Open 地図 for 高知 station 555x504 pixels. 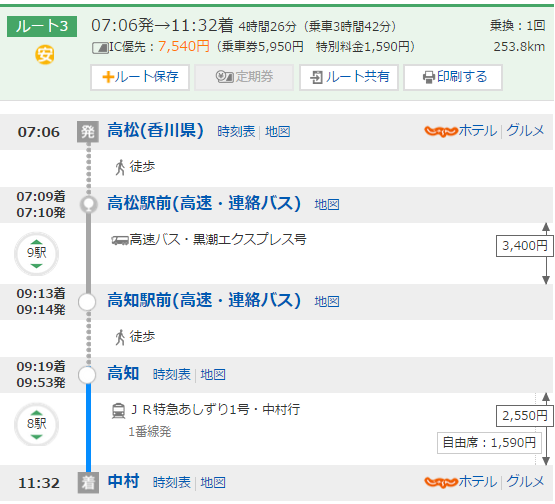(213, 374)
